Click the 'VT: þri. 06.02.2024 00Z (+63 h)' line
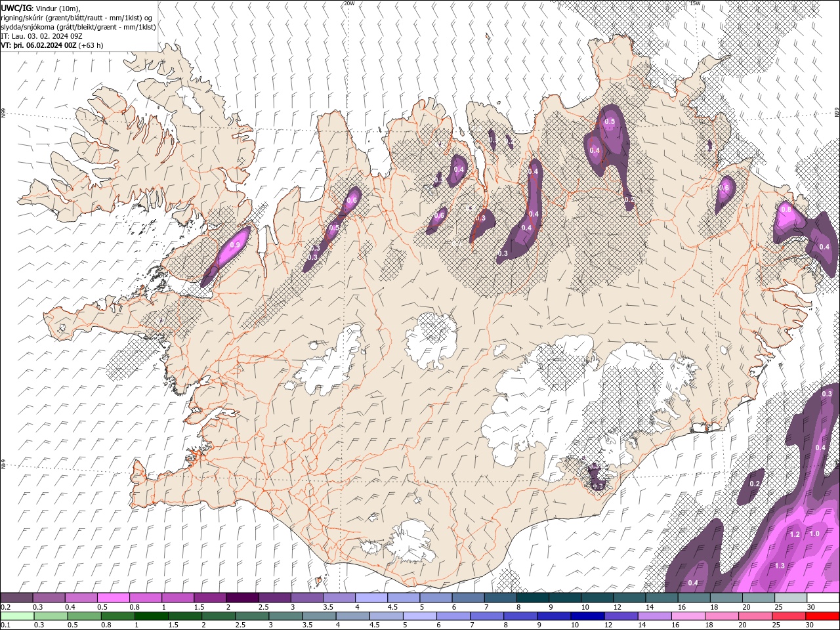840x630 pixels. tap(52, 45)
